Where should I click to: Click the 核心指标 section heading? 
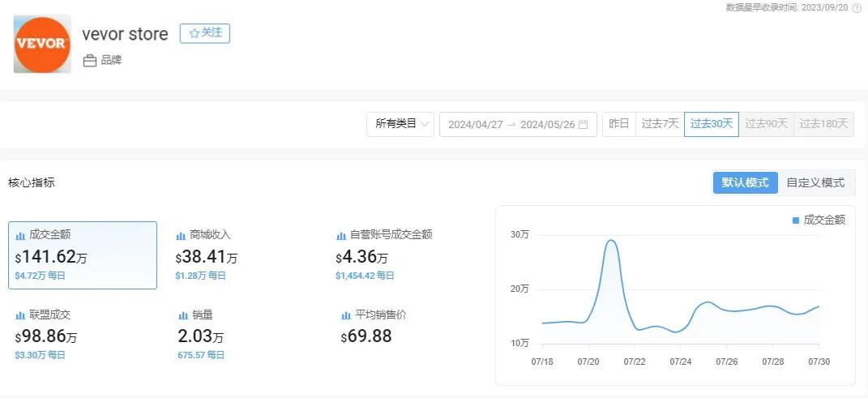[32, 182]
